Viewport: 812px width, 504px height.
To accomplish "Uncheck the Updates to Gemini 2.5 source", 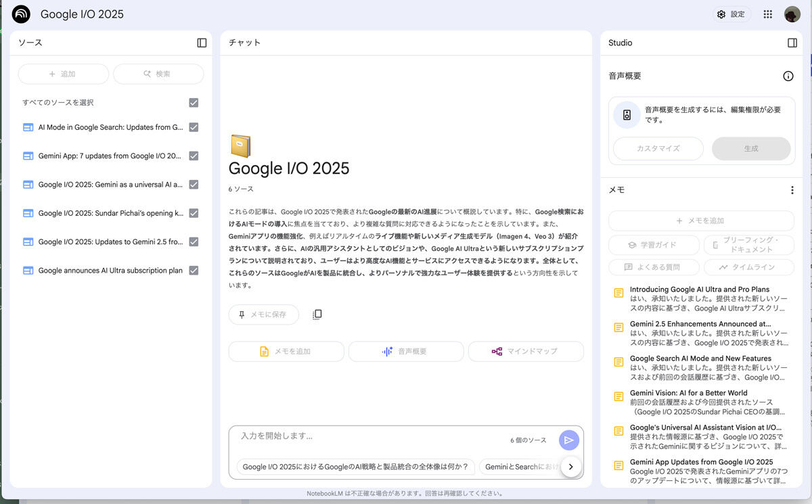I will click(194, 242).
